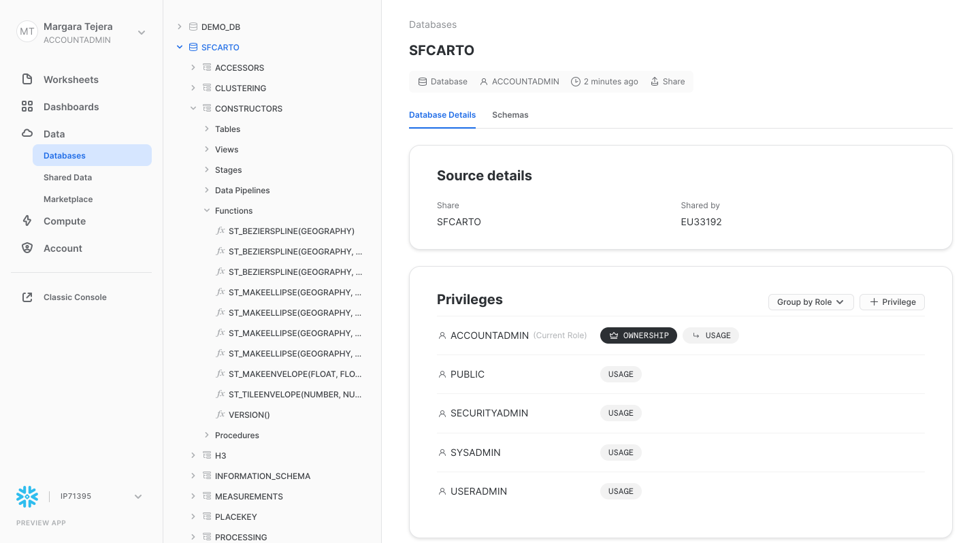This screenshot has height=543, width=980.
Task: Select ST_TILEENVELOPE function in tree
Action: 295,395
